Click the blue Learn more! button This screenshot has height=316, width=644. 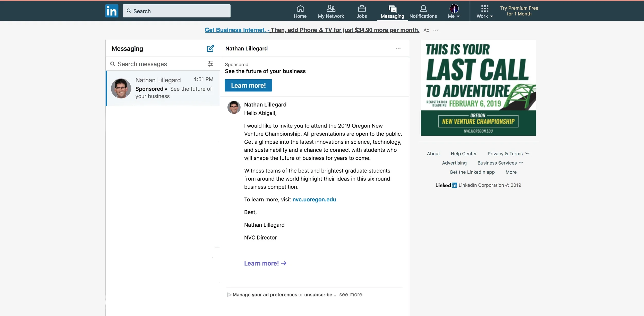[248, 86]
